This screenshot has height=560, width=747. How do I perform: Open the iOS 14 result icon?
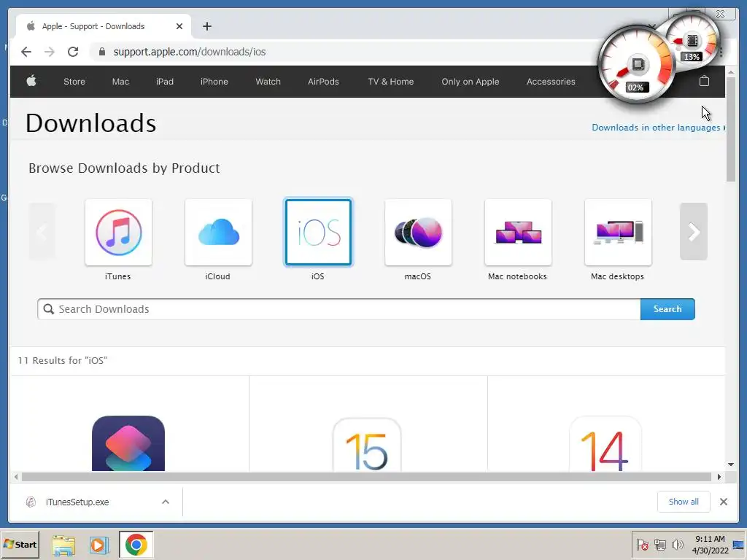(605, 444)
